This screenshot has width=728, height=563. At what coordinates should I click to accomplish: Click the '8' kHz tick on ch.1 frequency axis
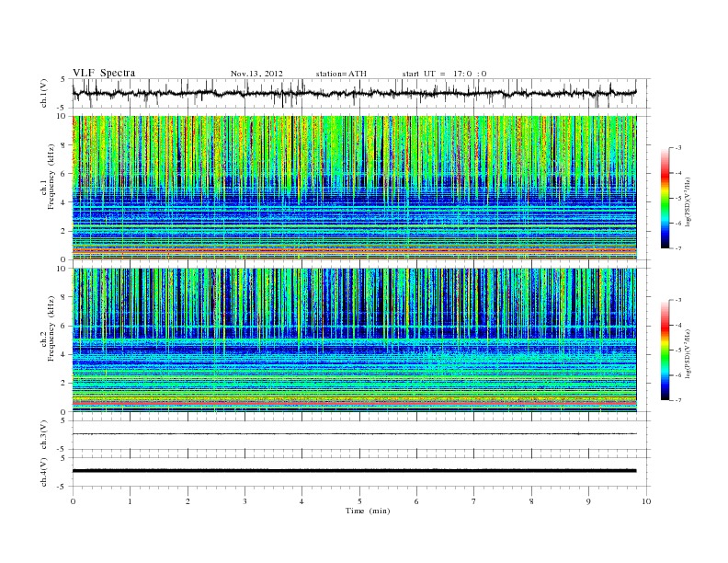(63, 145)
